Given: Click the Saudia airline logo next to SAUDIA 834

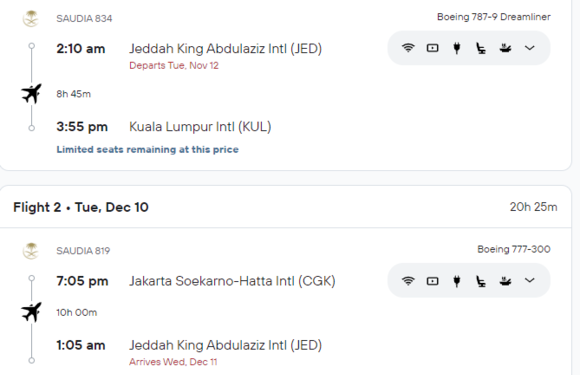Looking at the screenshot, I should click(31, 18).
